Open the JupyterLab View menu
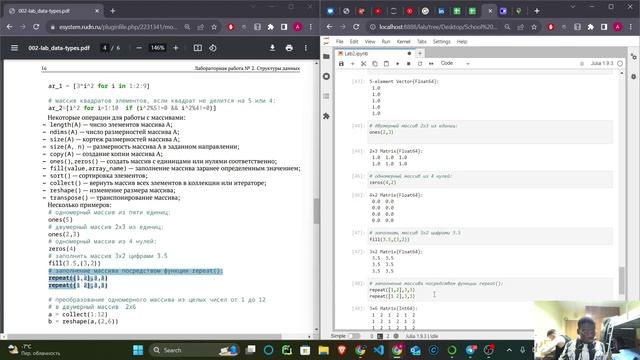This screenshot has height=360, width=640. tap(370, 42)
